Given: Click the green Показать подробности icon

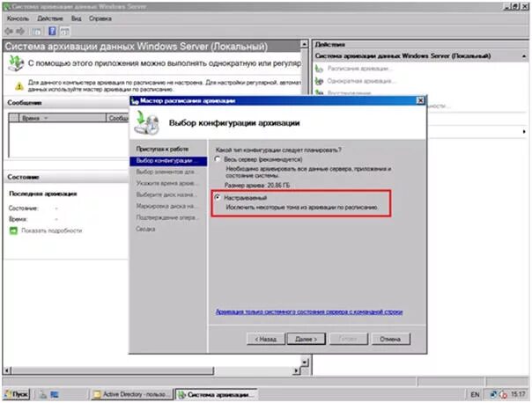Looking at the screenshot, I should [13, 231].
